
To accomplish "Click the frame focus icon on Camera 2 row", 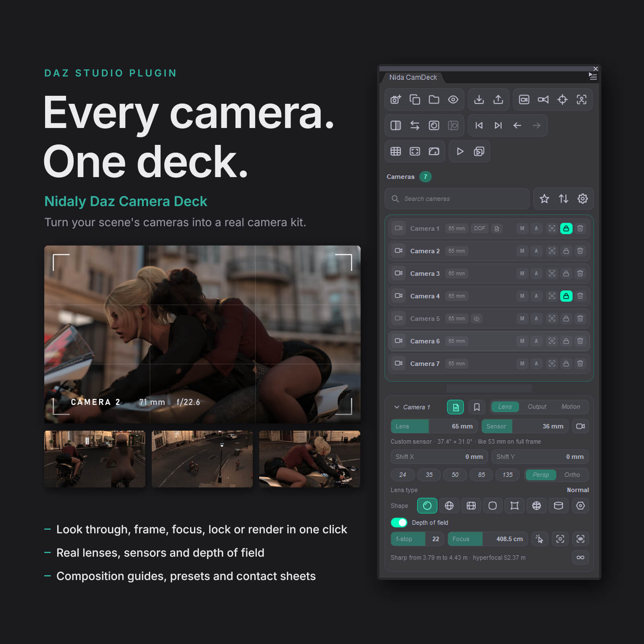I will pyautogui.click(x=552, y=251).
